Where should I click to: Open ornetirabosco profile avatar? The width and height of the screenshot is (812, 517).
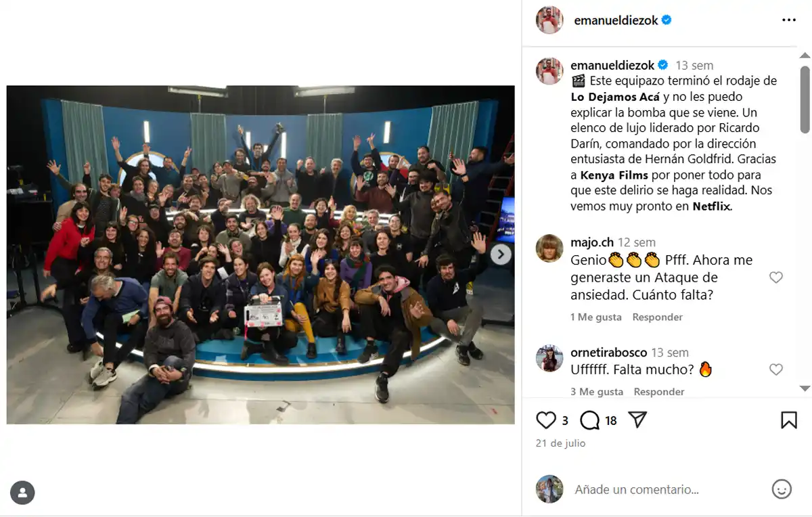pos(549,358)
